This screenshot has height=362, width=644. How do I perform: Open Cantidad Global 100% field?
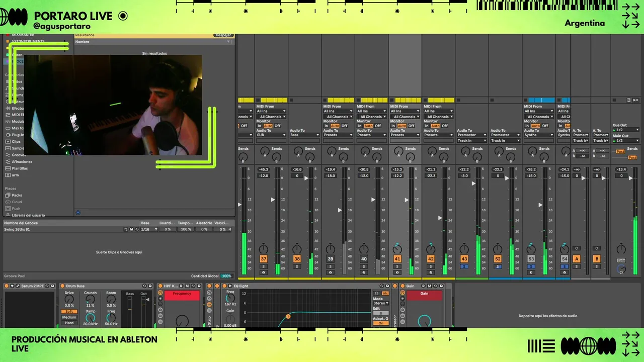(x=226, y=276)
